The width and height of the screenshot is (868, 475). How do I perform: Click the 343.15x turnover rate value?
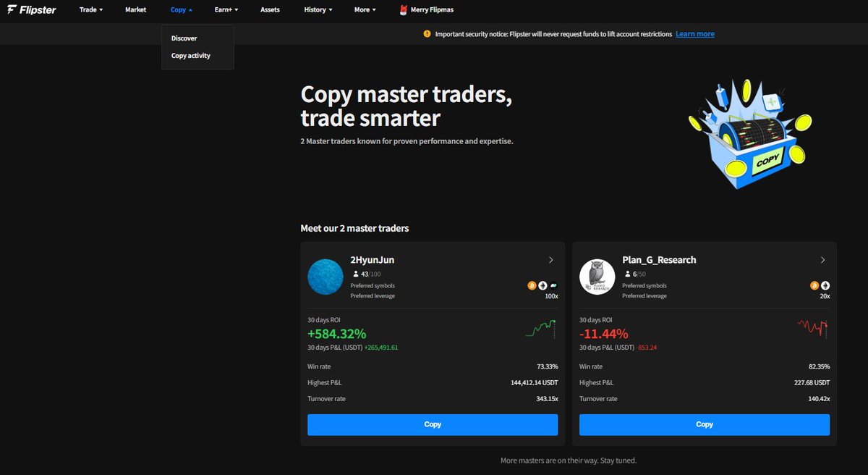pos(546,399)
